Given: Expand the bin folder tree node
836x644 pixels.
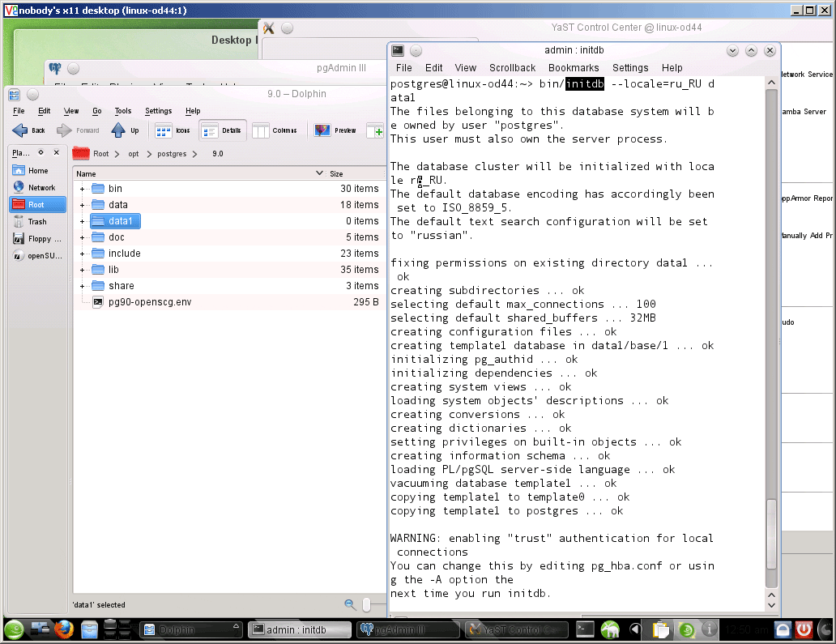Looking at the screenshot, I should 82,189.
